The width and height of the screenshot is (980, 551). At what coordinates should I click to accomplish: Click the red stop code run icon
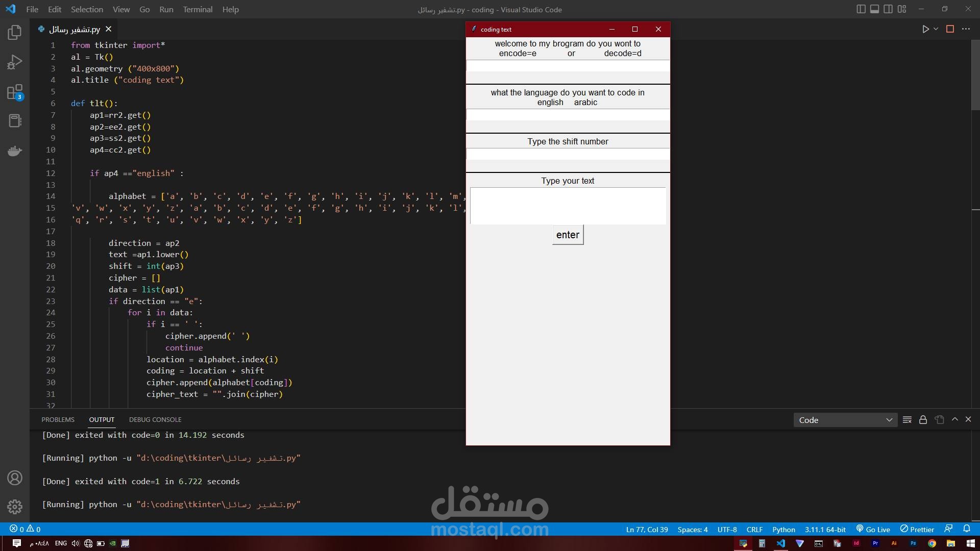(x=950, y=29)
